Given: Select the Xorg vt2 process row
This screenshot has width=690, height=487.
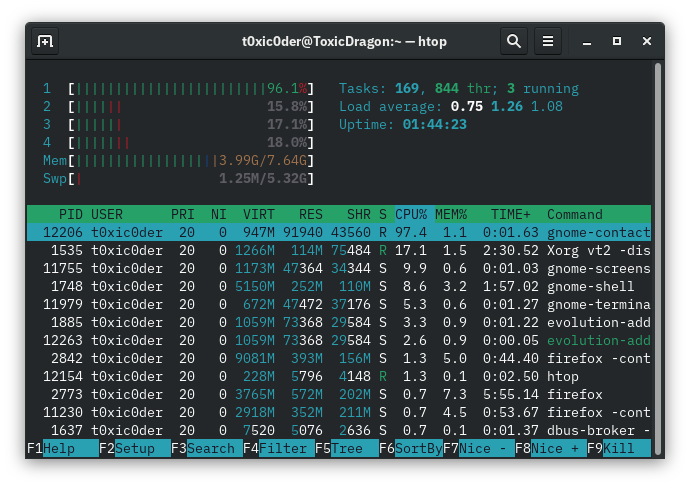Looking at the screenshot, I should coord(339,250).
